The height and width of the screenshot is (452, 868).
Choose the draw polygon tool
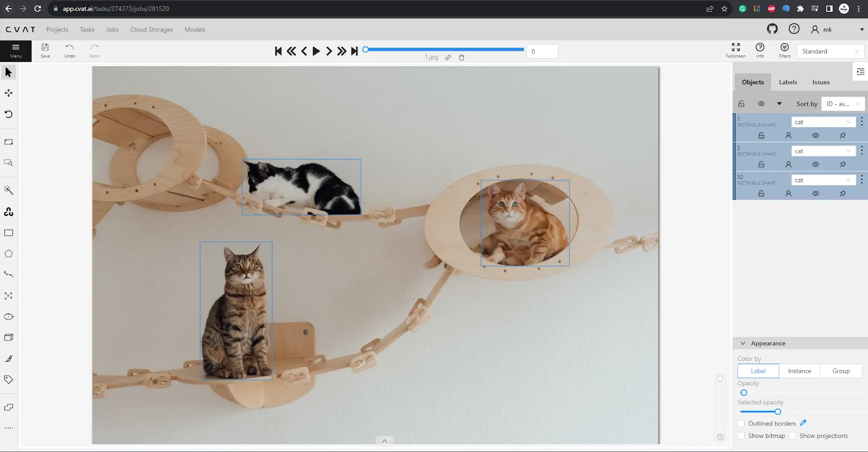[9, 253]
